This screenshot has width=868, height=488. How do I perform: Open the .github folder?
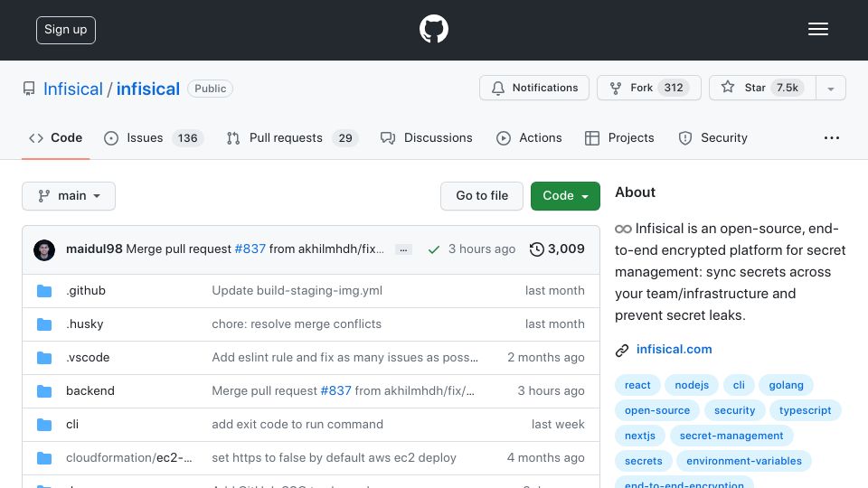(x=86, y=290)
